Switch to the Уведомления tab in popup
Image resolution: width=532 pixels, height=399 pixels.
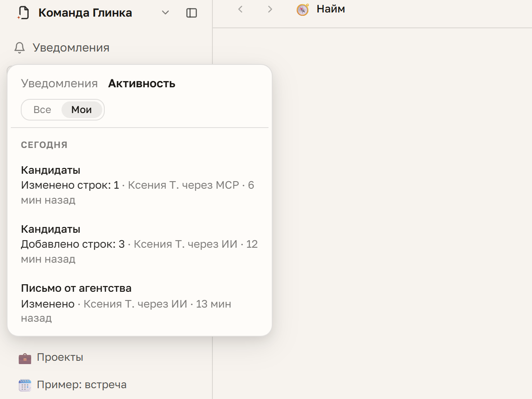point(59,84)
